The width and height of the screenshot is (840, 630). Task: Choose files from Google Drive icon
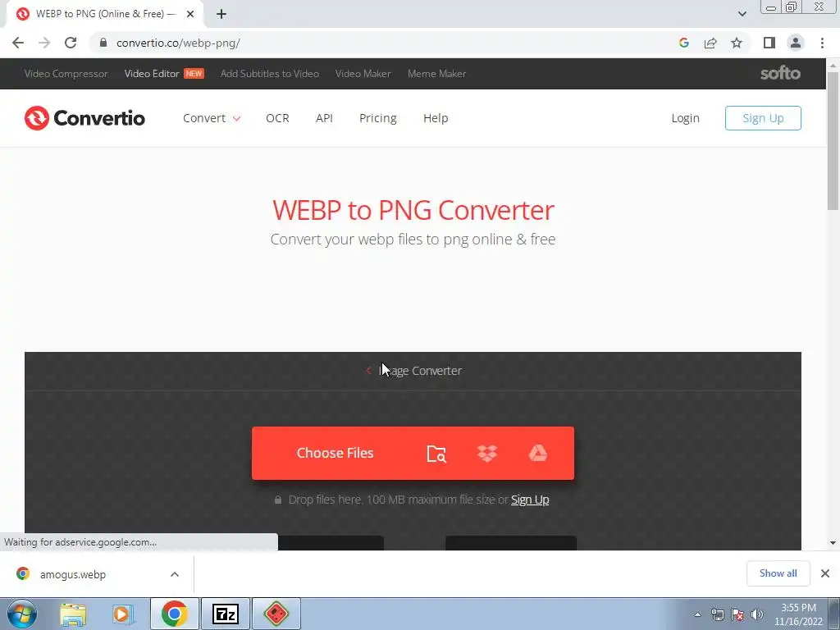pyautogui.click(x=538, y=453)
